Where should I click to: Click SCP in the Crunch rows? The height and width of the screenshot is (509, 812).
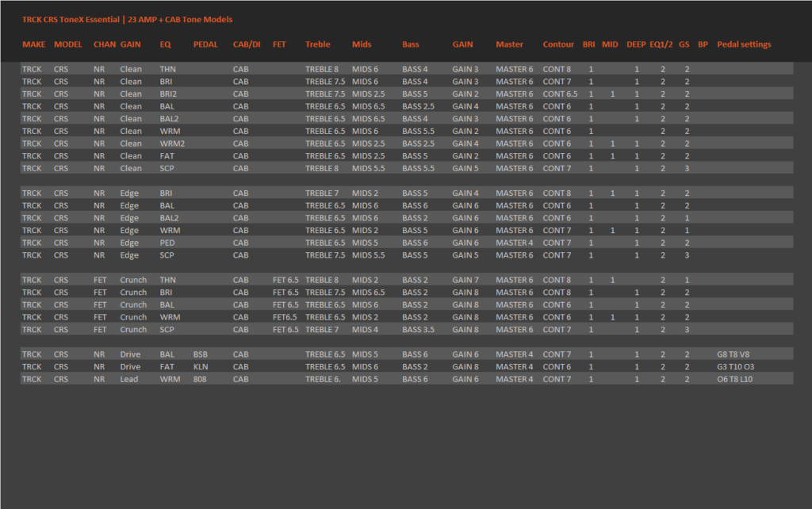(167, 330)
